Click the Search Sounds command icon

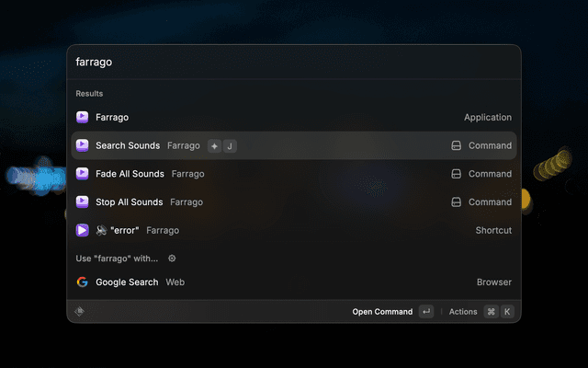[x=82, y=145]
